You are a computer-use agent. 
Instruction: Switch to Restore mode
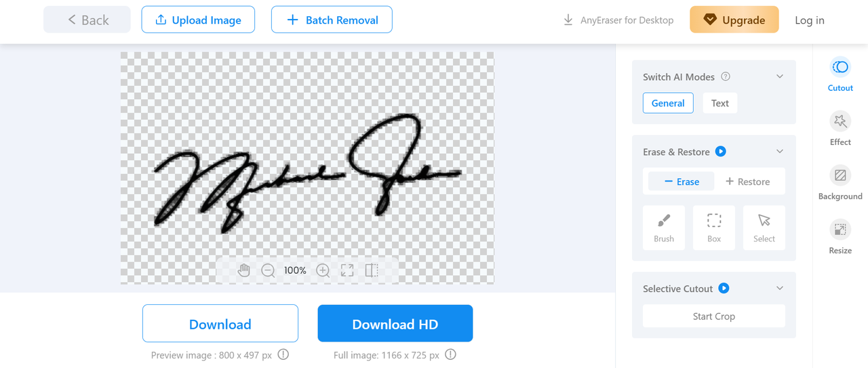point(747,182)
